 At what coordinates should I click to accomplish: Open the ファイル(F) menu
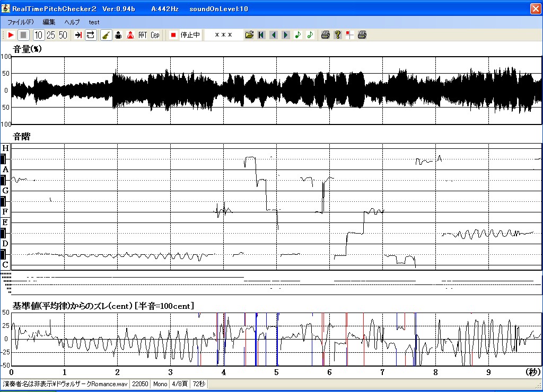[21, 22]
